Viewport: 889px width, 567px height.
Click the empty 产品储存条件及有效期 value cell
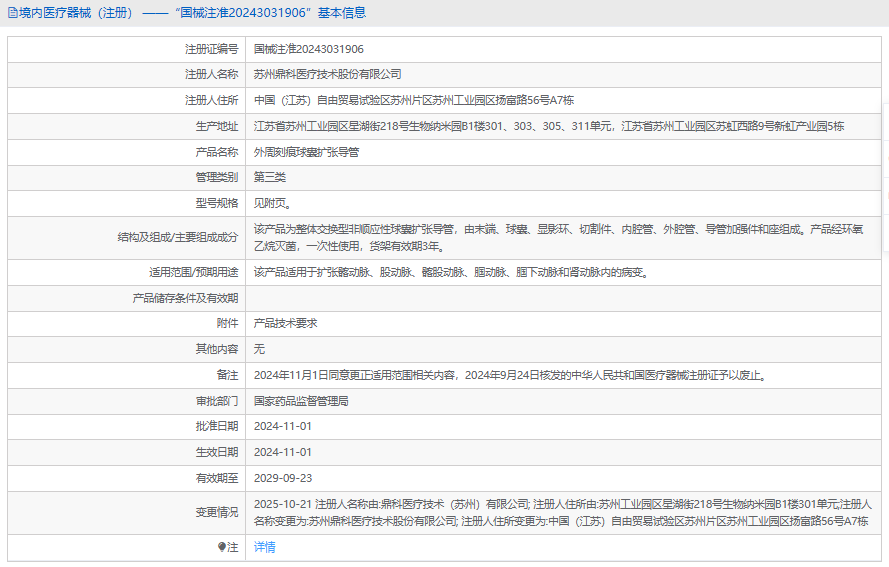[x=560, y=298]
